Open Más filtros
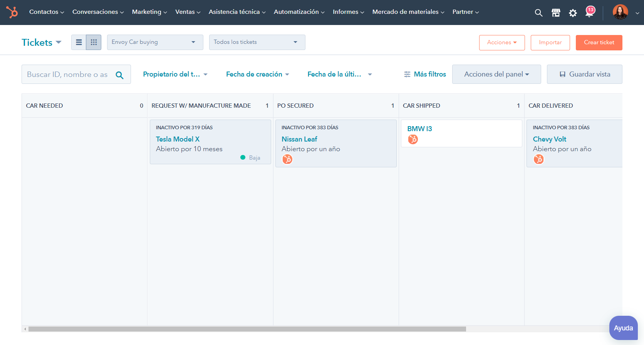Screen dimensions: 644x345 [425, 74]
